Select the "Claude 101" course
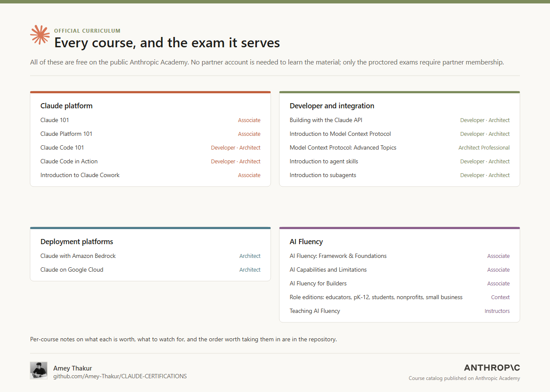Screen dimensions: 550x392 click(55, 120)
